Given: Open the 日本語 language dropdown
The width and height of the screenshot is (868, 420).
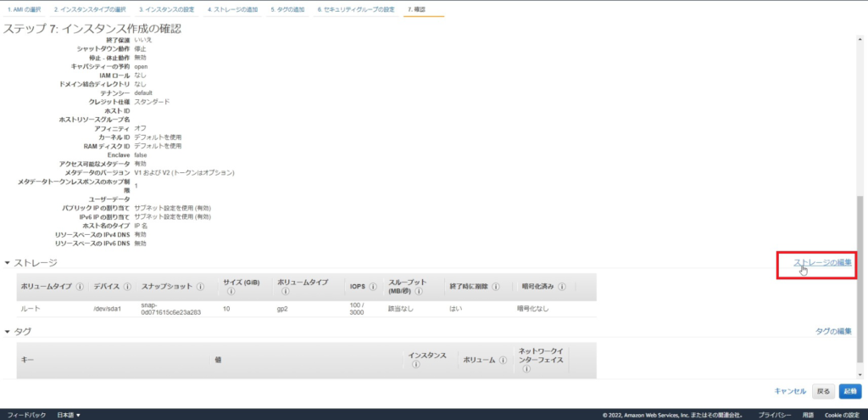Looking at the screenshot, I should click(69, 415).
